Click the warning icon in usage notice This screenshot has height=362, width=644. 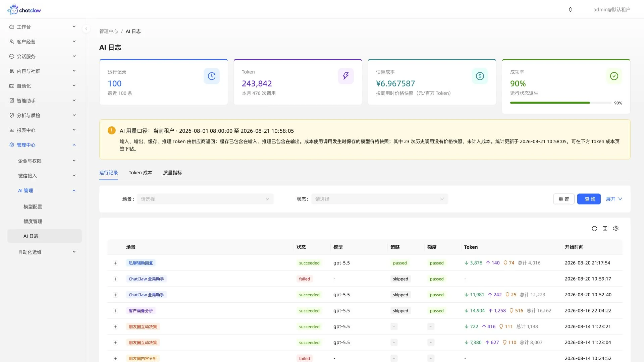[112, 130]
